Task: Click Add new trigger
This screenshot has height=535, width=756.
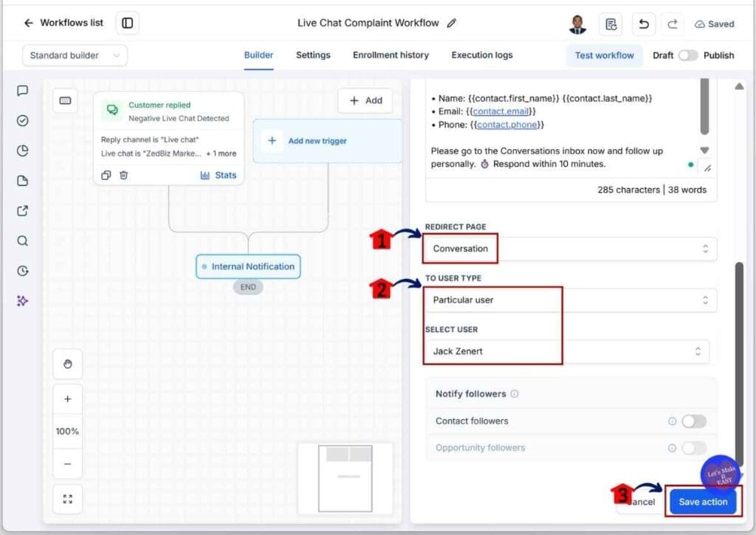Action: coord(327,141)
